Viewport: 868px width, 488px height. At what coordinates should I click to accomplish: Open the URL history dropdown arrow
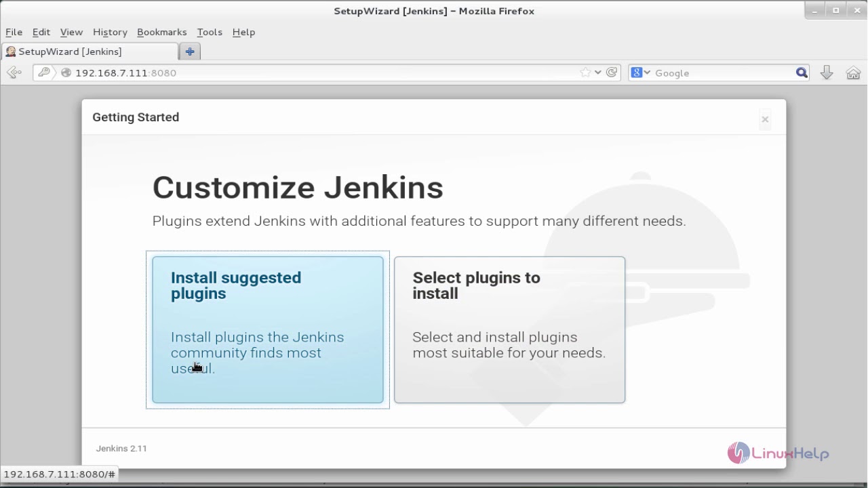(598, 73)
